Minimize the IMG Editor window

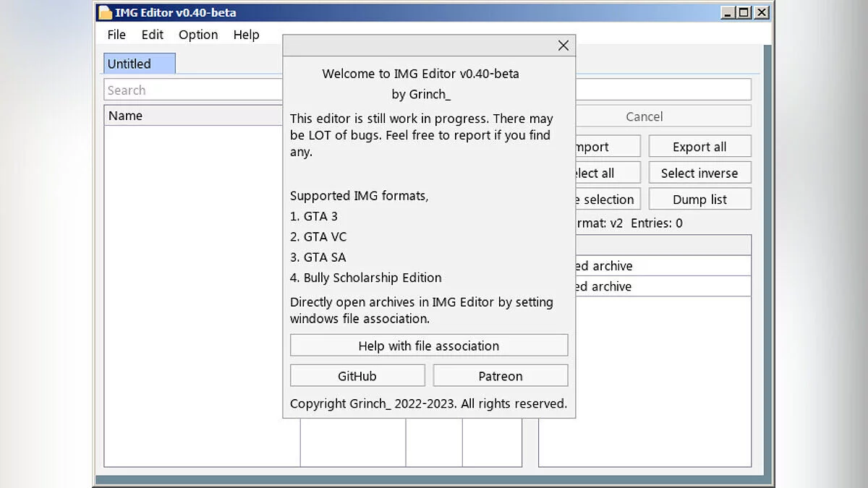728,12
